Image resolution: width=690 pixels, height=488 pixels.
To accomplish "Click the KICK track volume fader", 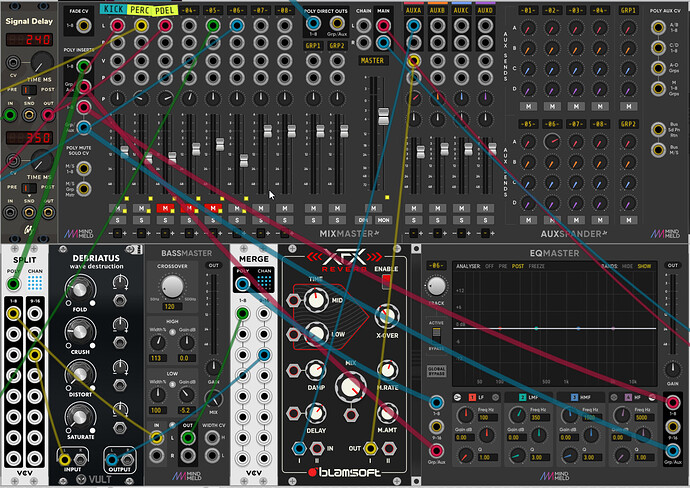I will 125,152.
